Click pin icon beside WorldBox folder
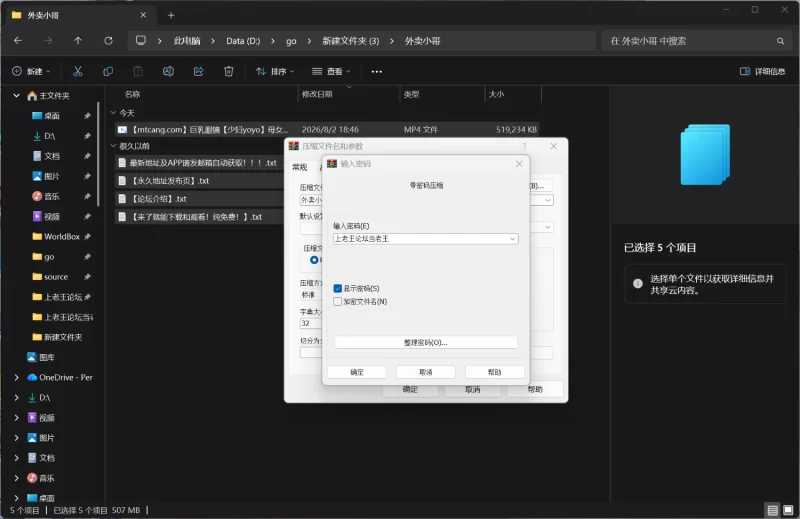 tap(87, 236)
